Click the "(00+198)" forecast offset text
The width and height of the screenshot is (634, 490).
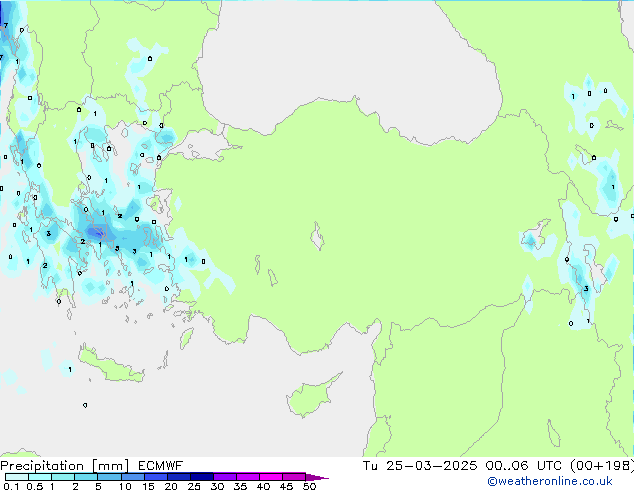(x=602, y=466)
